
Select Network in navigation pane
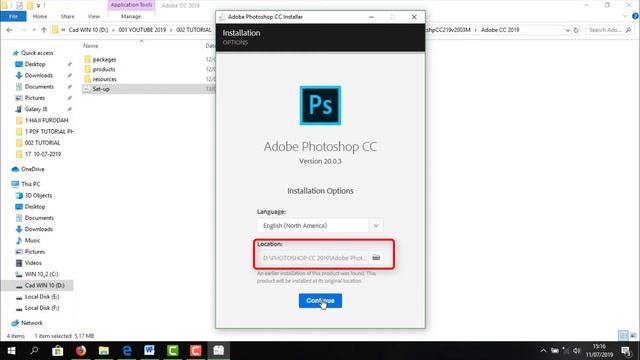[31, 323]
